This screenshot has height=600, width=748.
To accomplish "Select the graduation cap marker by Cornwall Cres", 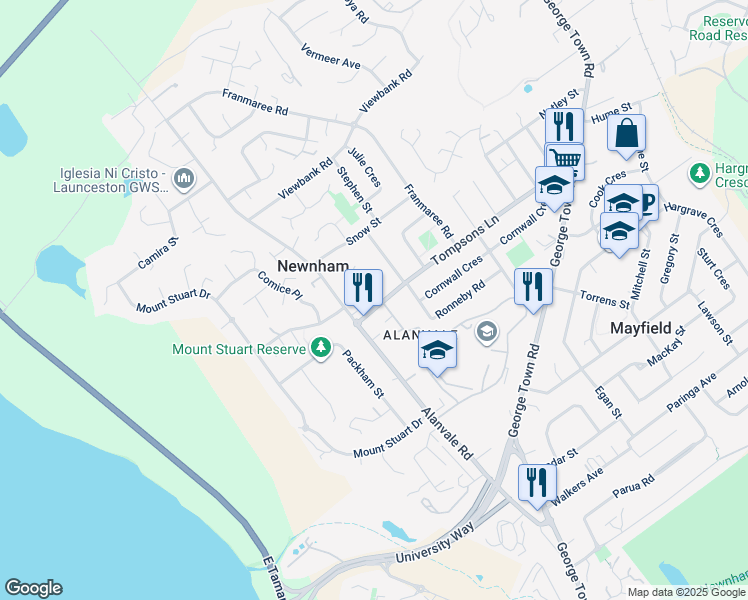I will tap(553, 185).
